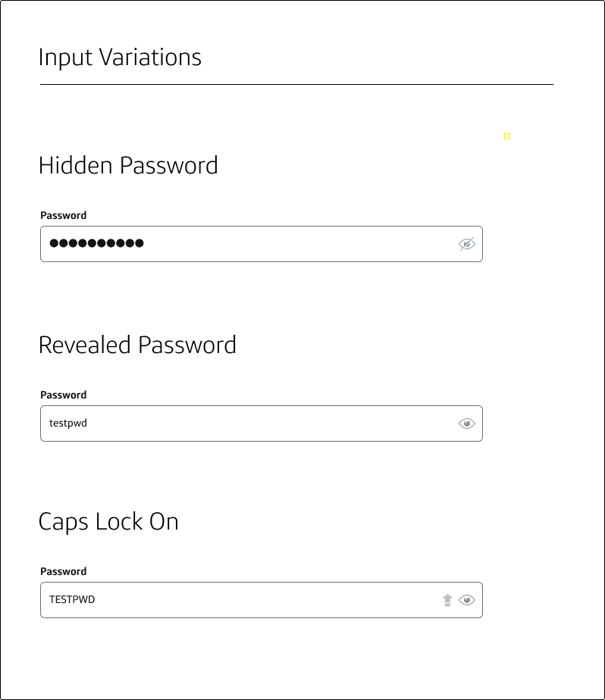Focus the Hidden Password input field

pos(262,244)
